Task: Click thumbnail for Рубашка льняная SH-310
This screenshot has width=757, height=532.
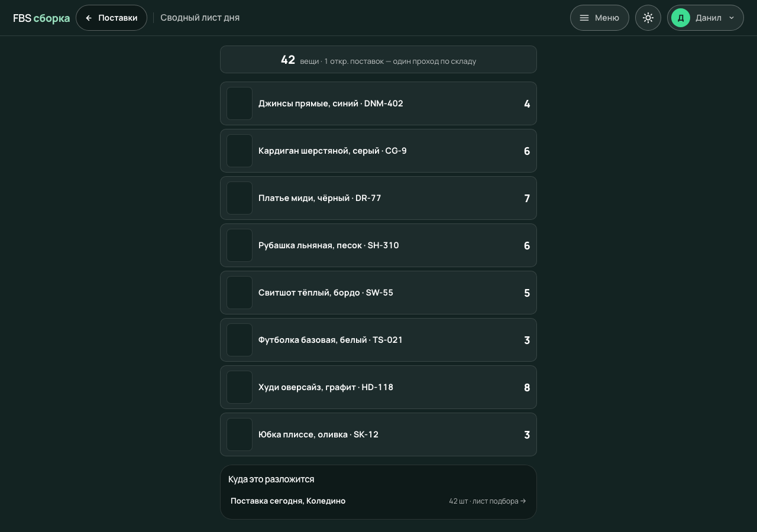Action: point(240,245)
